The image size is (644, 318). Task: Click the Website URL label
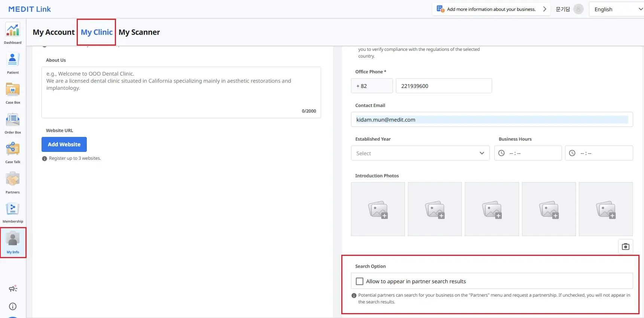click(59, 131)
